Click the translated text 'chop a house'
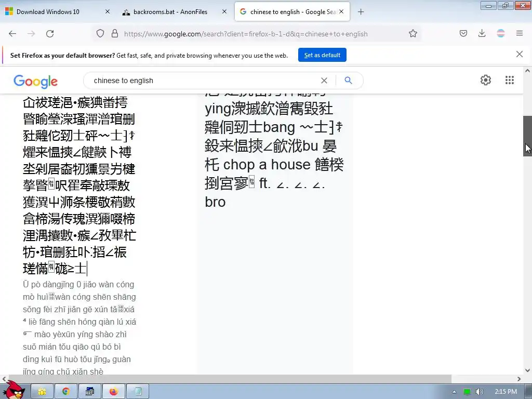This screenshot has height=399, width=532. [267, 165]
